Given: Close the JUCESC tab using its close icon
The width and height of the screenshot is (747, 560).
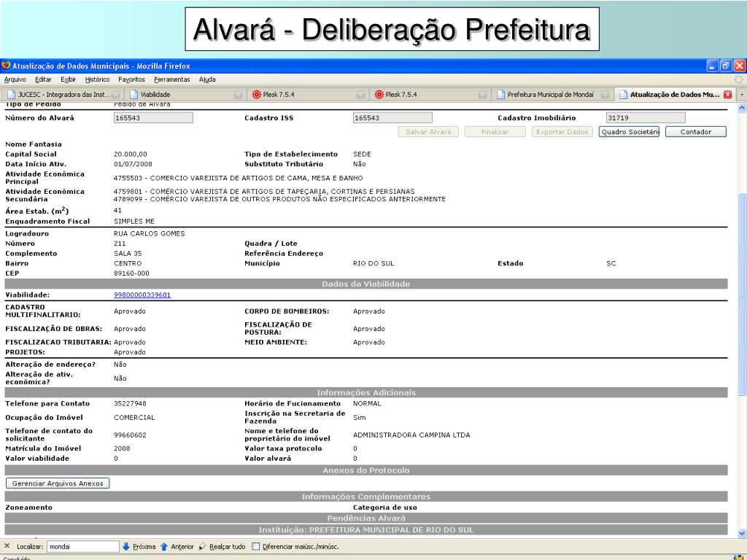Looking at the screenshot, I should click(x=116, y=95).
